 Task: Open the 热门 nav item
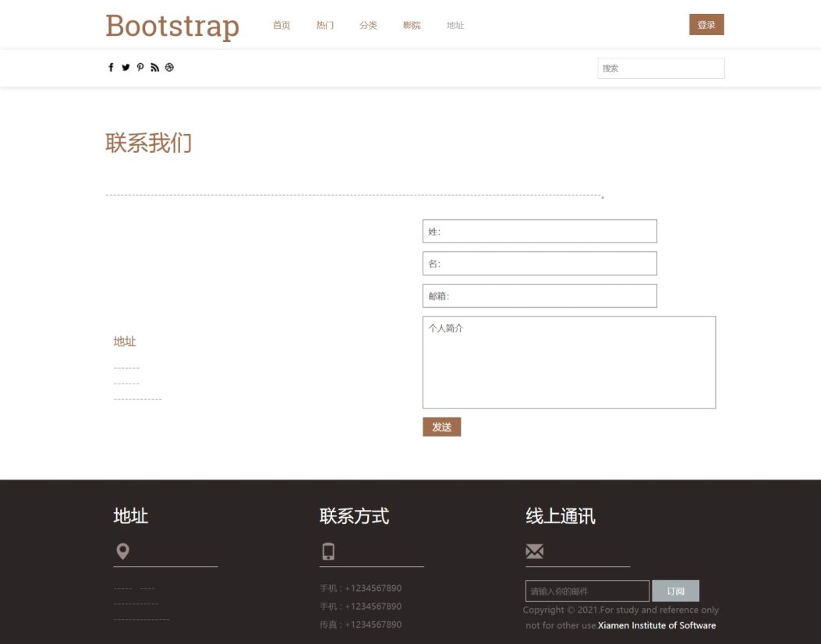(x=325, y=26)
